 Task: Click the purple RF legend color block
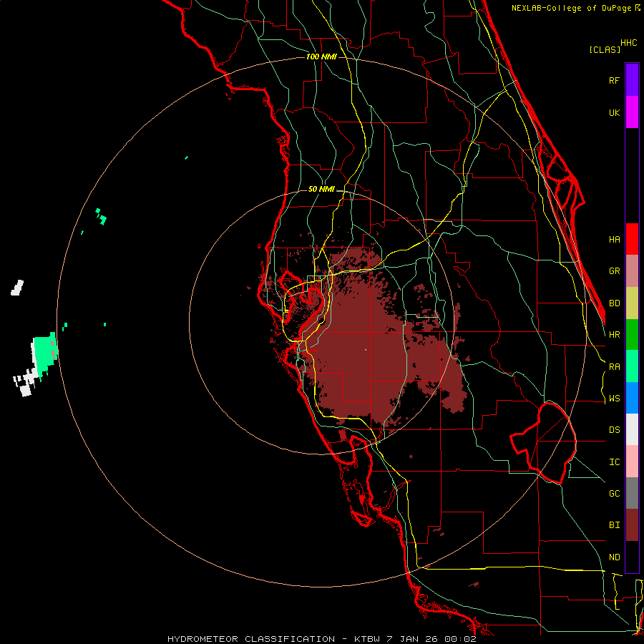(632, 80)
